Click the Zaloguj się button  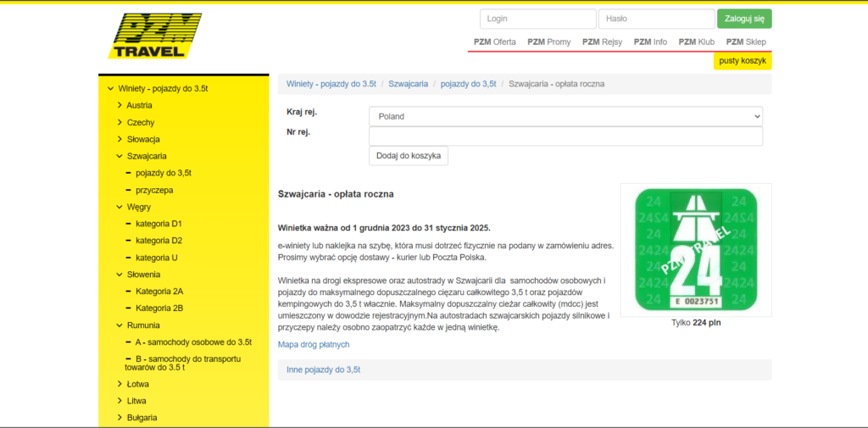[x=743, y=19]
